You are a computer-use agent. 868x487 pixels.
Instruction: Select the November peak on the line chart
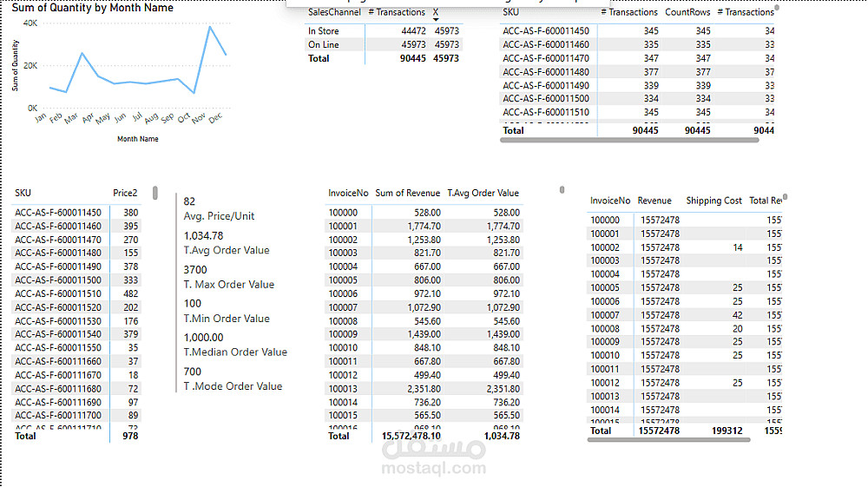(210, 27)
